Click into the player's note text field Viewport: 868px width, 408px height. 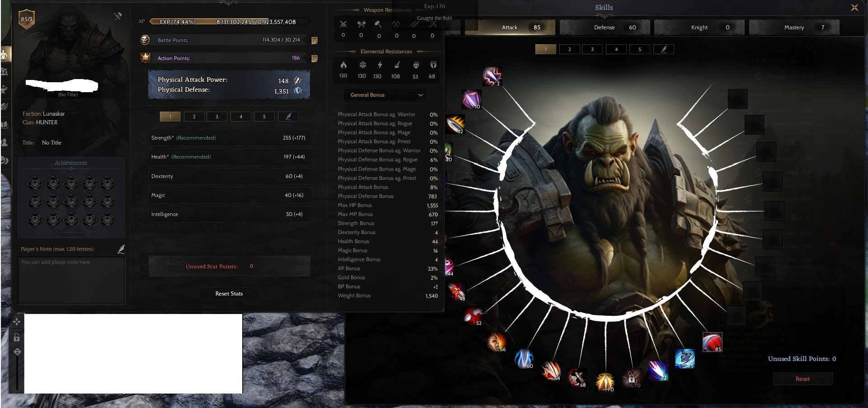[x=71, y=281]
